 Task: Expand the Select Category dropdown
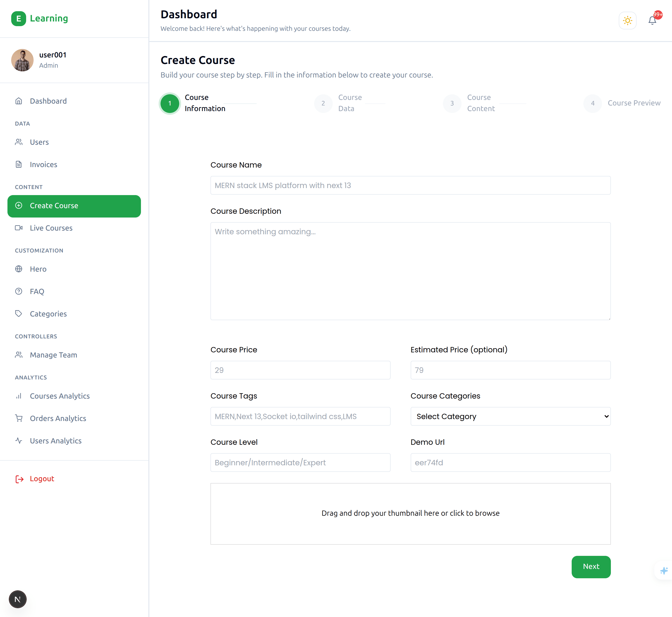[x=510, y=416]
